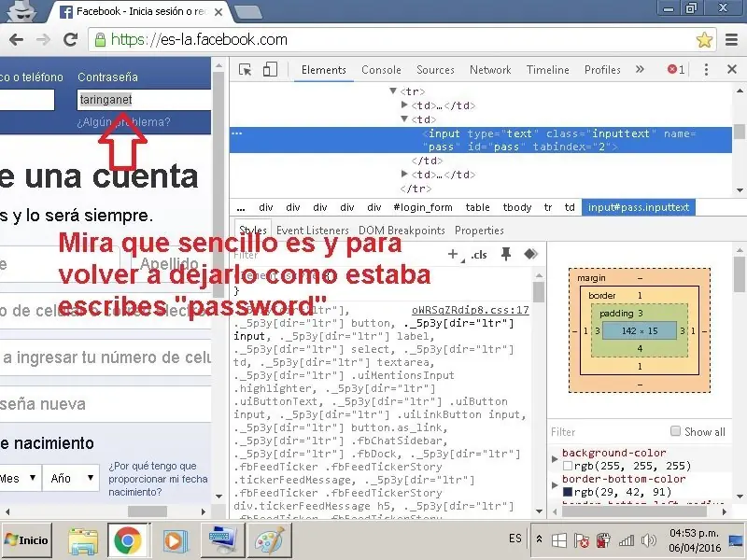Click the green padlock in address bar
Screen dimensions: 747x560
click(100, 39)
